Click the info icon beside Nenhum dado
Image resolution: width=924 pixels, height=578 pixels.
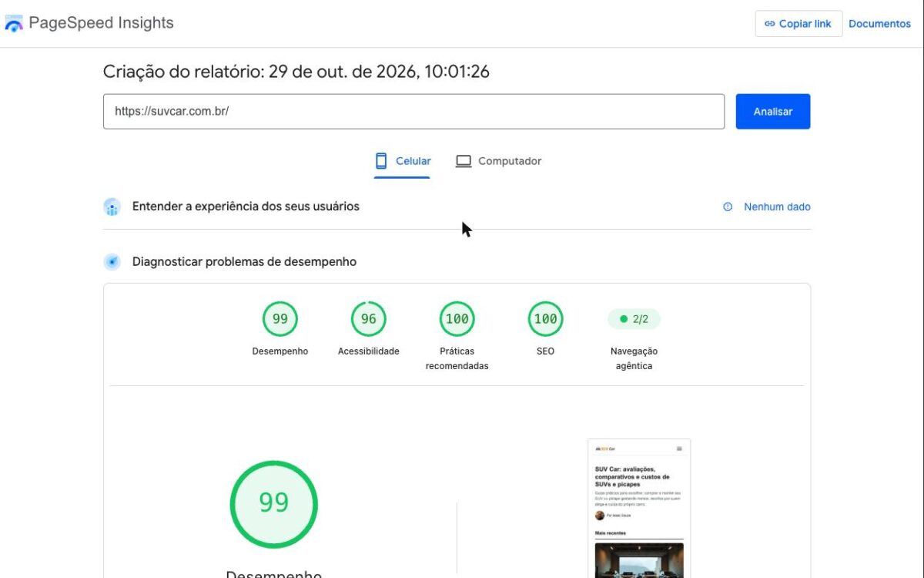pos(728,207)
